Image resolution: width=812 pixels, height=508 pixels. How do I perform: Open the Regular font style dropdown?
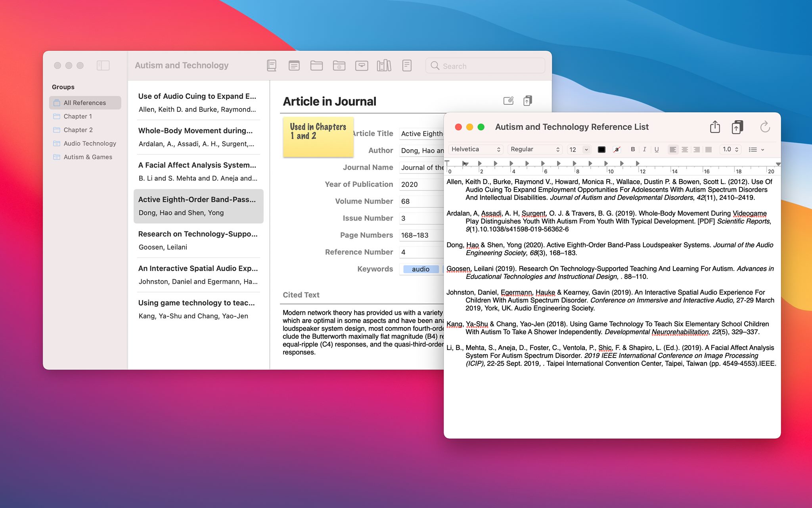click(535, 149)
